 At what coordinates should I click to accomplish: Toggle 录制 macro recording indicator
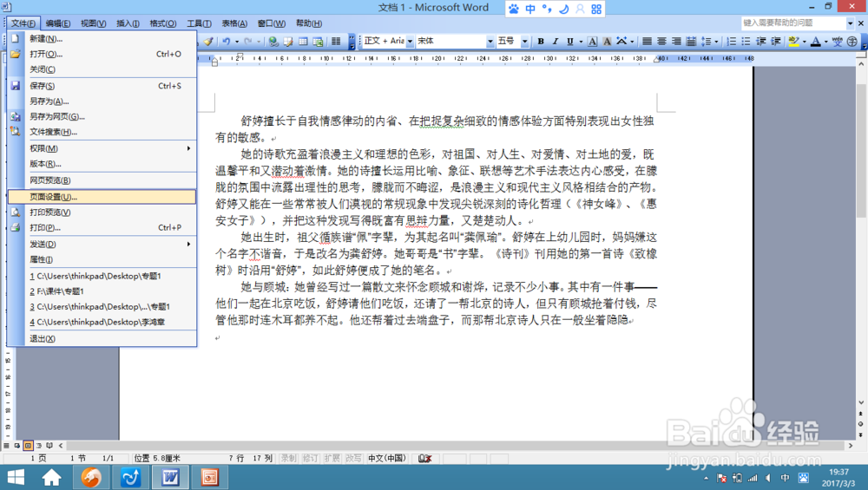pos(288,459)
